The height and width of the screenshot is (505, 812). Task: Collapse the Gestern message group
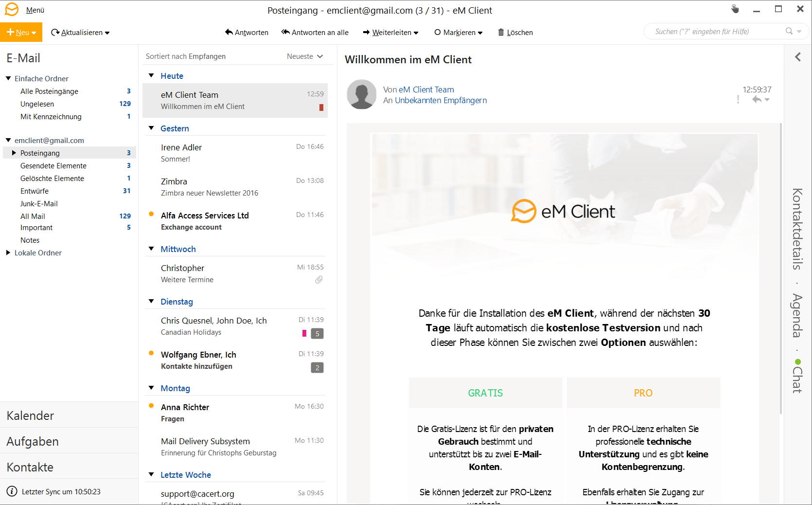[151, 128]
